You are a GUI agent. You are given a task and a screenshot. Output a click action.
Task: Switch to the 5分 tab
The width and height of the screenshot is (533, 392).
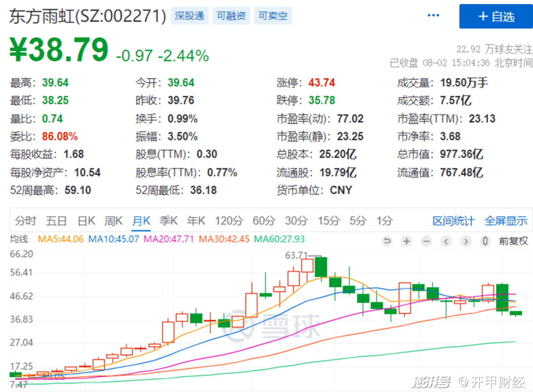tap(358, 221)
